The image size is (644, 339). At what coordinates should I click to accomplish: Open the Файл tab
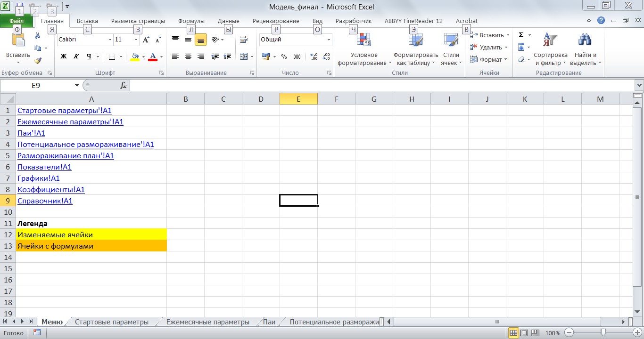tap(17, 21)
